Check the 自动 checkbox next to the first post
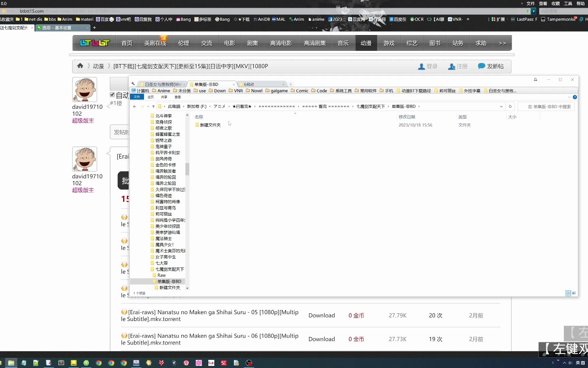 pyautogui.click(x=112, y=94)
